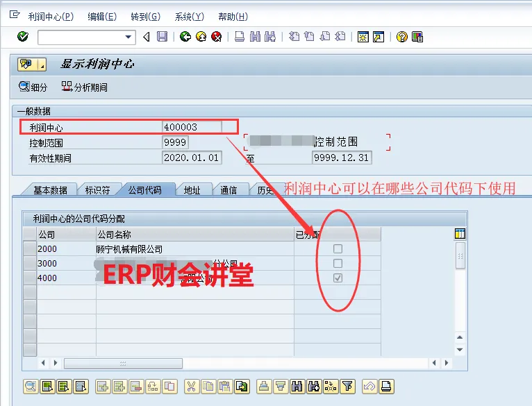The image size is (532, 406).
Task: Click the top toolbar Find Next icon
Action: [270, 37]
